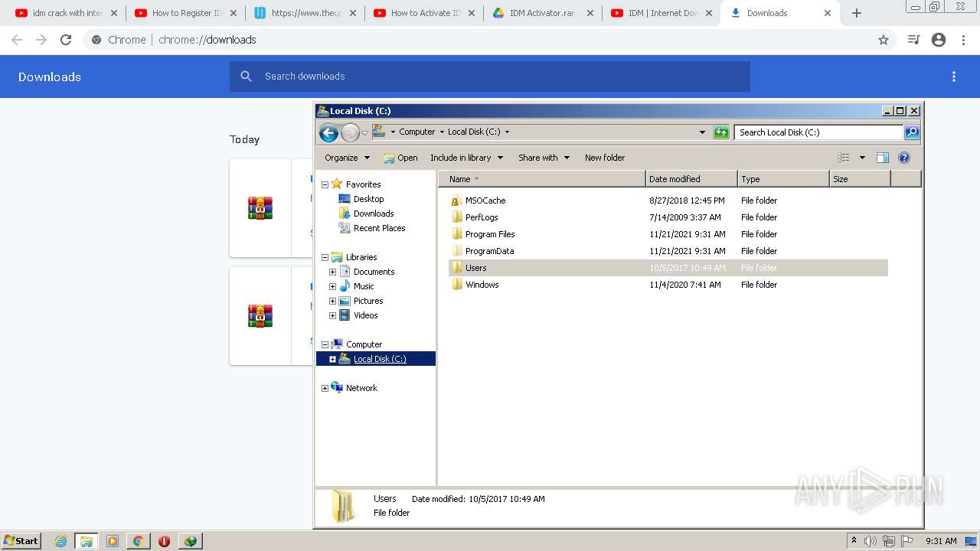980x551 pixels.
Task: Sort by the Type column header
Action: point(783,179)
